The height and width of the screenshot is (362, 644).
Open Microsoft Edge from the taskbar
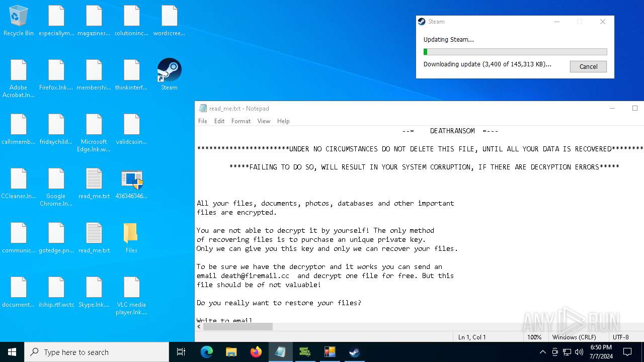pos(207,352)
